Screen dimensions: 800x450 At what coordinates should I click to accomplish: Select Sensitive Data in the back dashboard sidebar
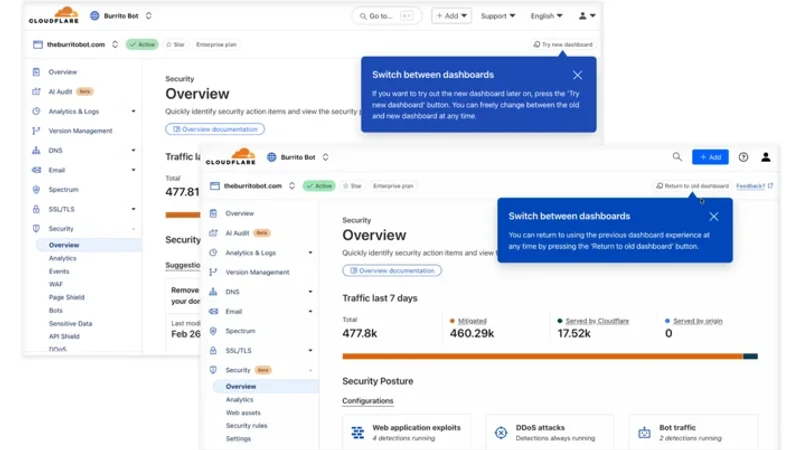pos(70,323)
